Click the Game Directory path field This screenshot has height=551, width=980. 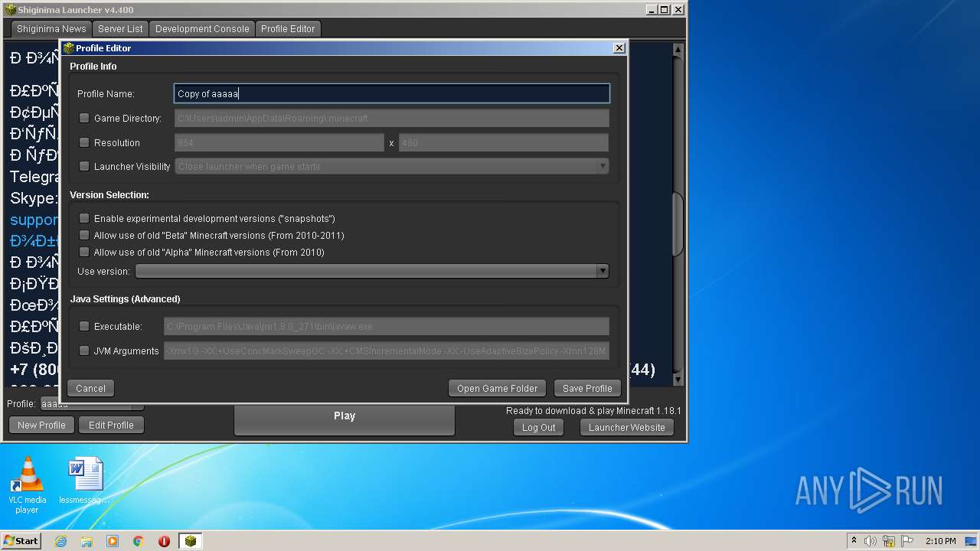392,118
